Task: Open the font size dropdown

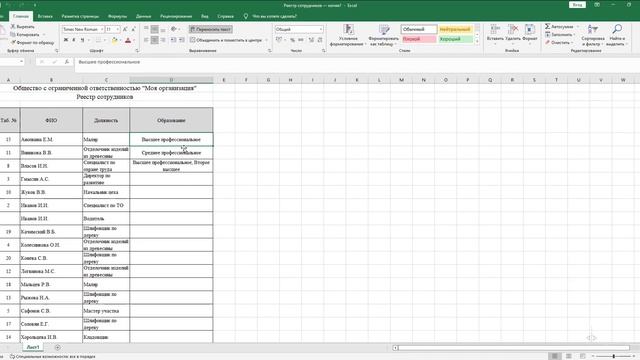Action: coord(118,29)
